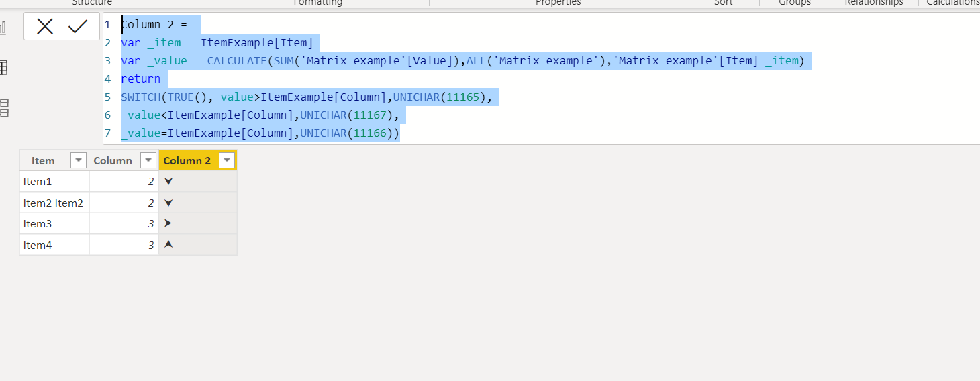Select the Item column header

tap(43, 160)
